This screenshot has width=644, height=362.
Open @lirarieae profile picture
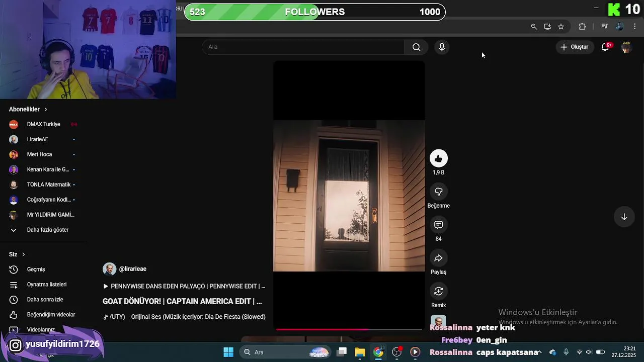109,269
